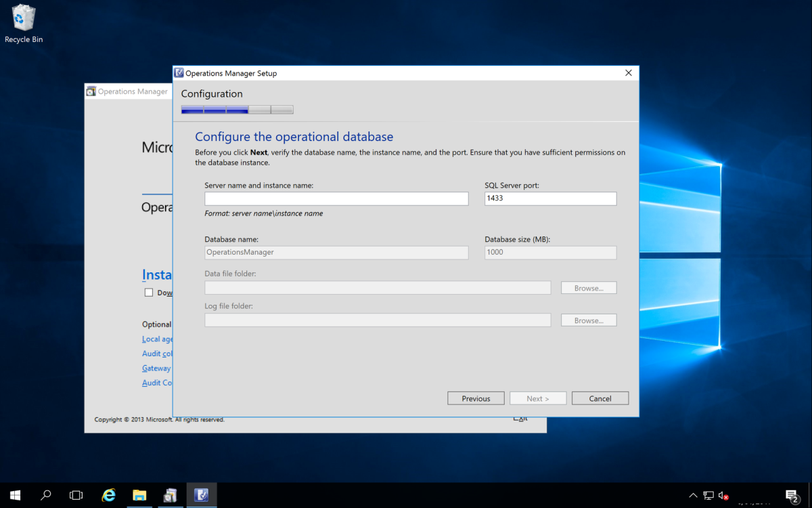Browse for the Data file folder
The height and width of the screenshot is (508, 812).
[x=588, y=287]
